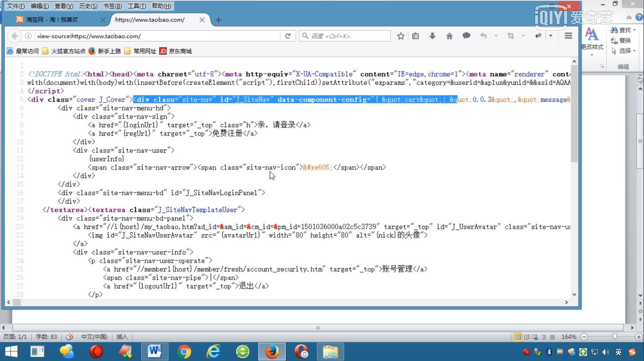Open 火狐官方站点 bookmark folder

[64, 51]
